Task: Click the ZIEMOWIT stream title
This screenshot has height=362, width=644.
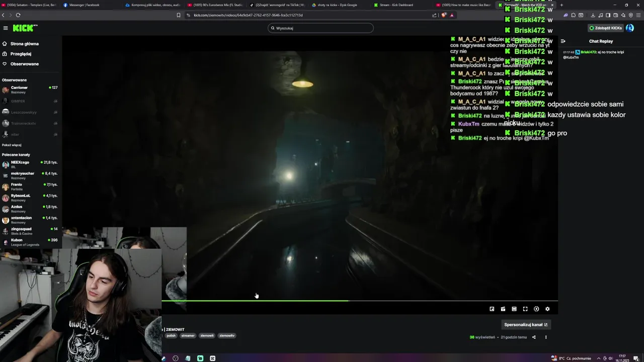Action: 175,329
